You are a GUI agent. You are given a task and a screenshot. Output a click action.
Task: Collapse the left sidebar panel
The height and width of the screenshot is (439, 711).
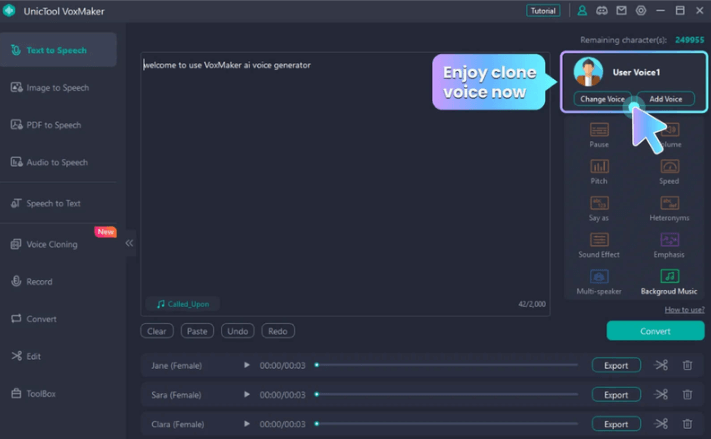(x=130, y=243)
